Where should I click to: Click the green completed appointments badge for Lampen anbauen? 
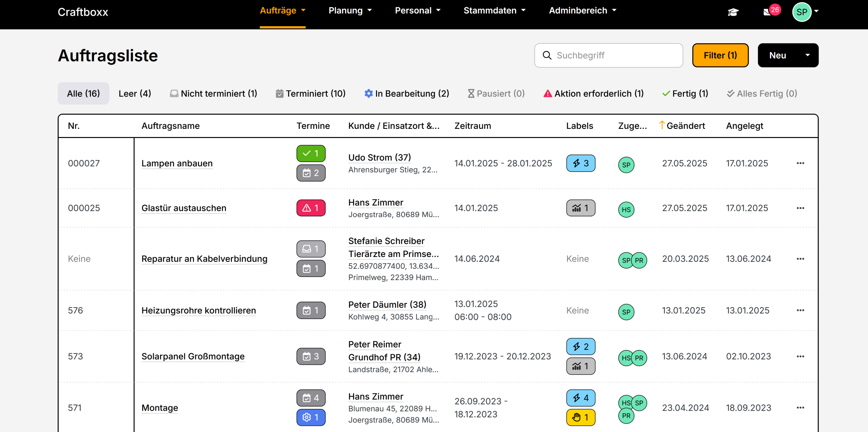pos(311,154)
